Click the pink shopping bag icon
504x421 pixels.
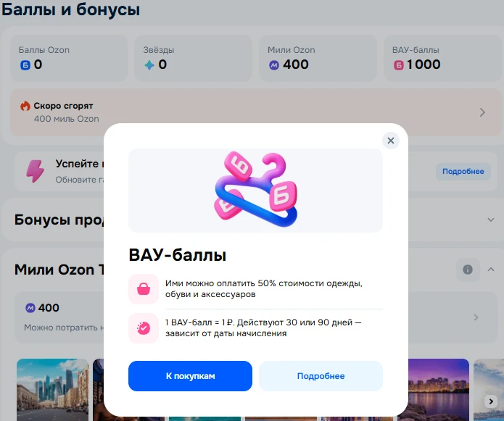point(144,288)
